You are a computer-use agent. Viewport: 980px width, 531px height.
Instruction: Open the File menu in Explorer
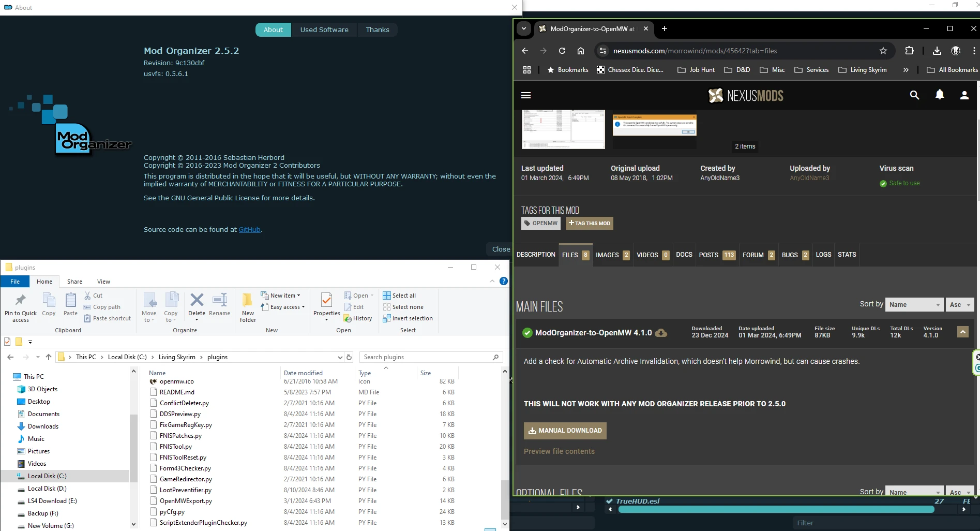[15, 282]
